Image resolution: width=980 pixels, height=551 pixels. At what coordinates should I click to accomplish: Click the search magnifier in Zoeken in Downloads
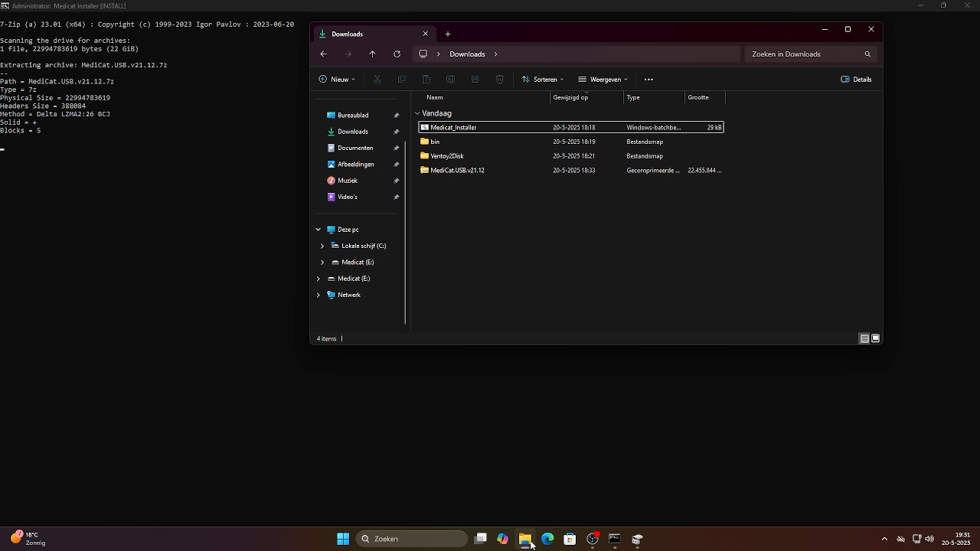tap(867, 54)
